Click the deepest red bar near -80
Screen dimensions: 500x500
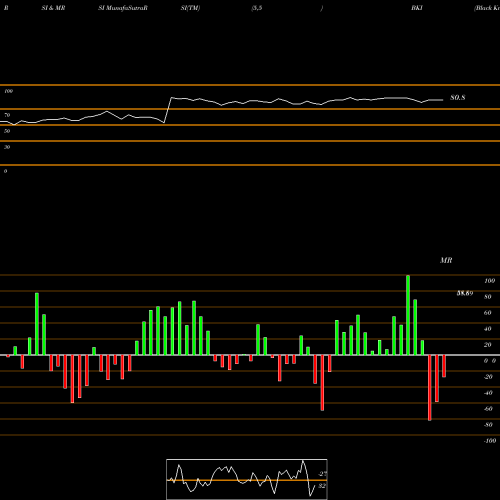click(430, 388)
